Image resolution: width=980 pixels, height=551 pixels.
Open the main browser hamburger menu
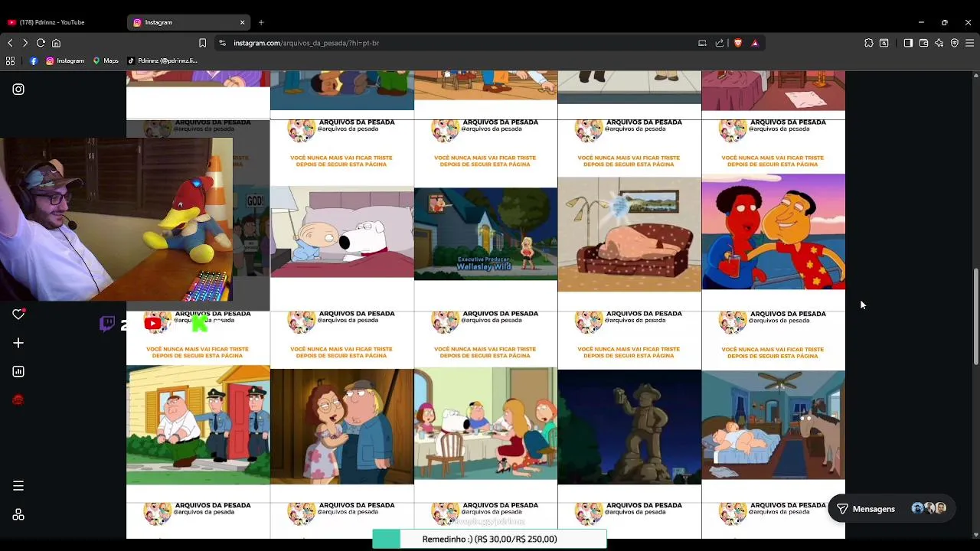(x=969, y=43)
